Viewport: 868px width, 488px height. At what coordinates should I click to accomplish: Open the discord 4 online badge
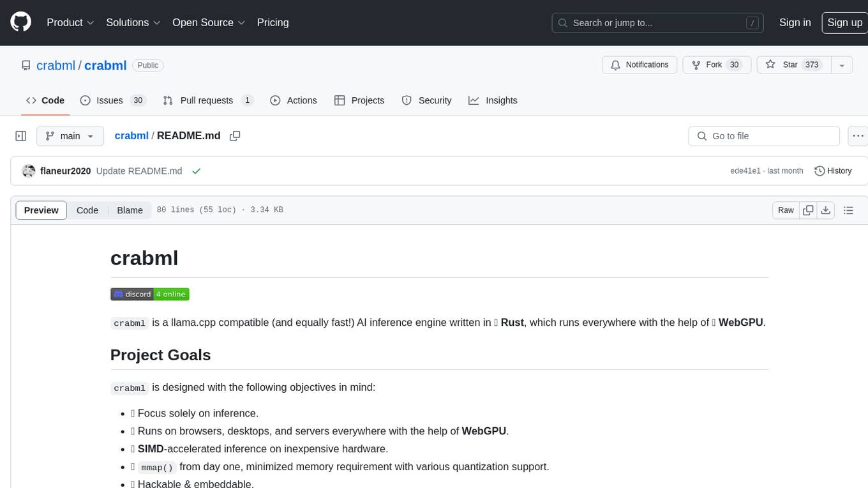click(150, 294)
